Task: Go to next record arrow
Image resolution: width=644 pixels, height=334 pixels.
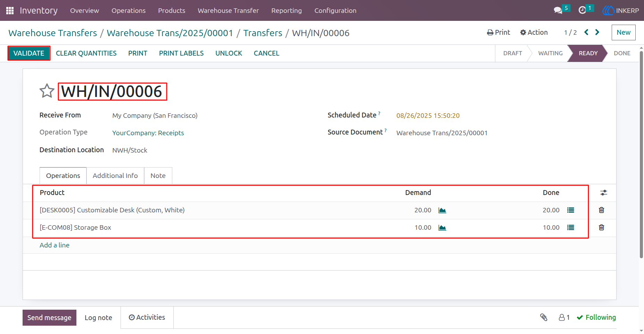Action: [x=597, y=32]
